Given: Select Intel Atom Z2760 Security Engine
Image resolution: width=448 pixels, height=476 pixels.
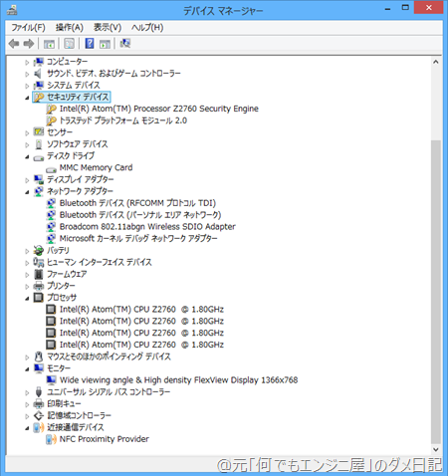Looking at the screenshot, I should (159, 109).
